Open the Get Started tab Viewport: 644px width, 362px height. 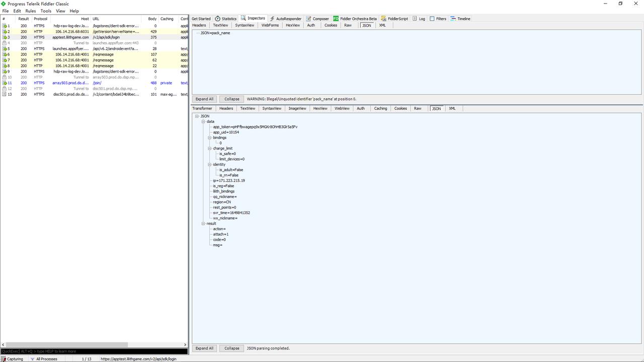(201, 19)
